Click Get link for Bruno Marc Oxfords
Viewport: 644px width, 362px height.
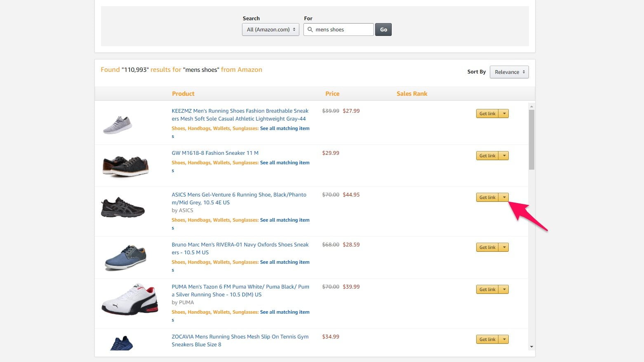point(487,247)
